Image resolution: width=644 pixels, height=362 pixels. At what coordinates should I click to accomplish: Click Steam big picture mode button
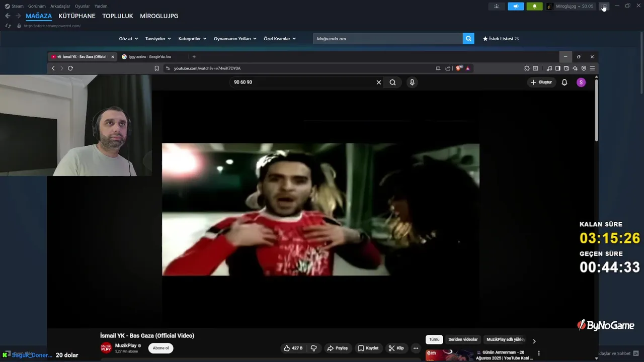tap(604, 6)
